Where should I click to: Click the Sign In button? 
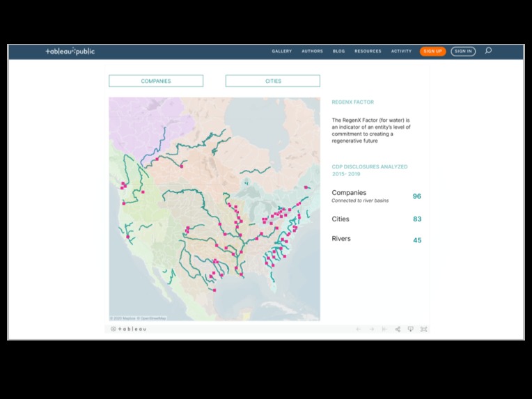463,52
